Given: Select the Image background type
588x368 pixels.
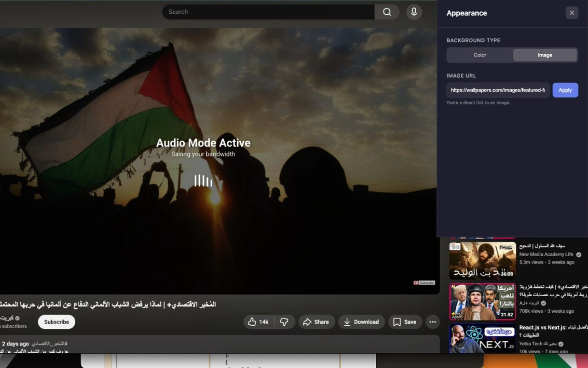Looking at the screenshot, I should point(545,55).
